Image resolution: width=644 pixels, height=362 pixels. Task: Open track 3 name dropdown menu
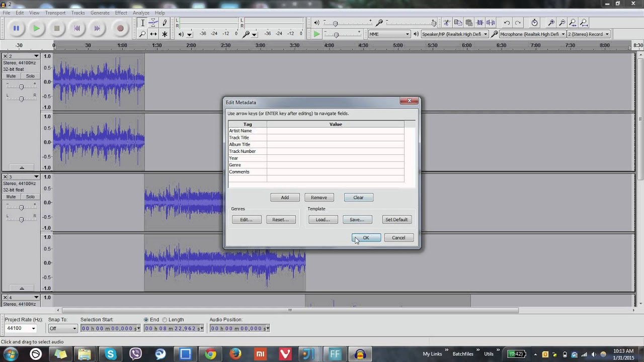(x=36, y=176)
